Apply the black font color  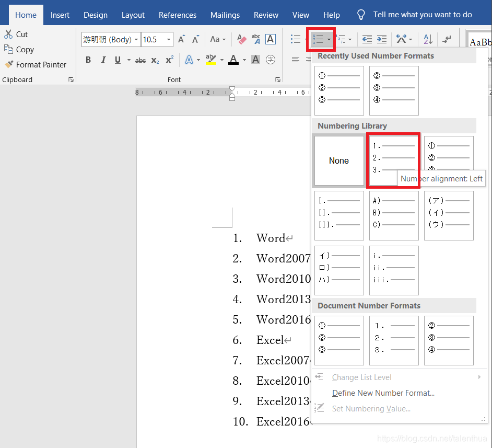[233, 60]
